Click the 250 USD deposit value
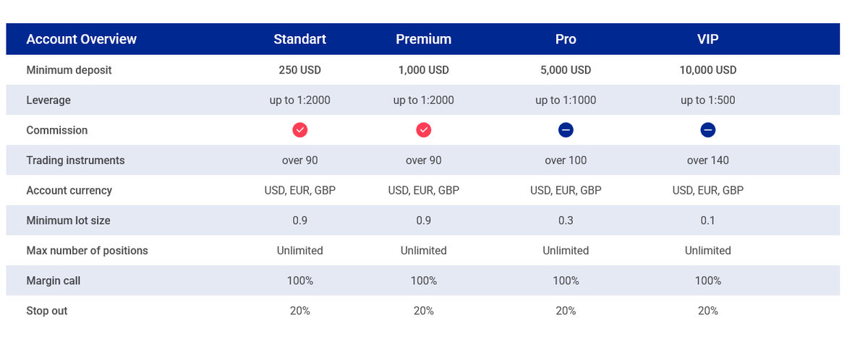 click(x=300, y=70)
